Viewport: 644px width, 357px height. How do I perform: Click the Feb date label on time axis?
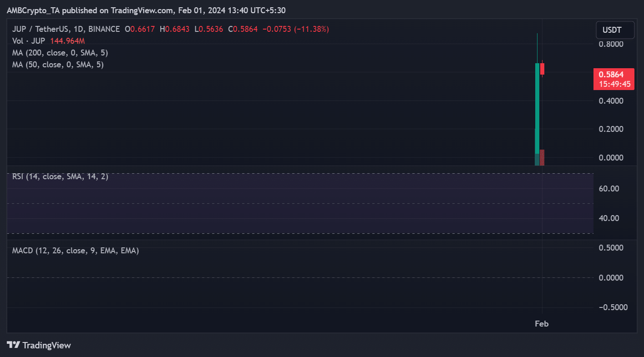point(542,324)
